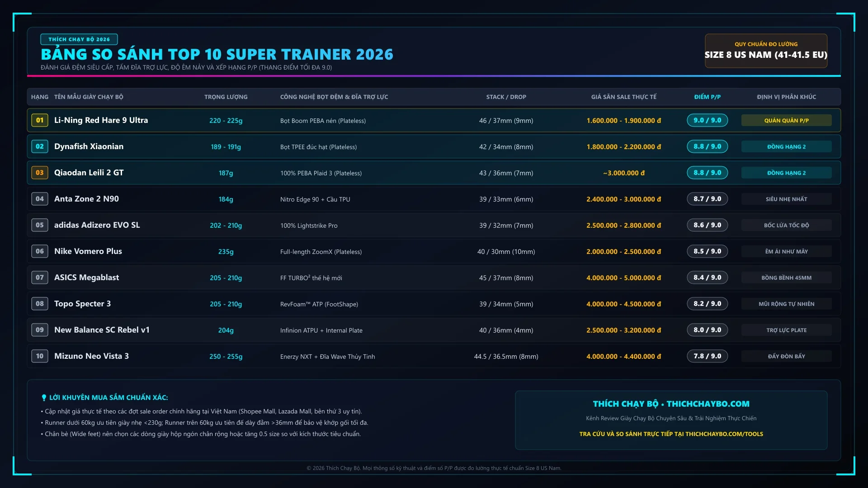Viewport: 868px width, 488px height.
Task: Click rank badge 04 for Anta Zone
Action: [40, 199]
